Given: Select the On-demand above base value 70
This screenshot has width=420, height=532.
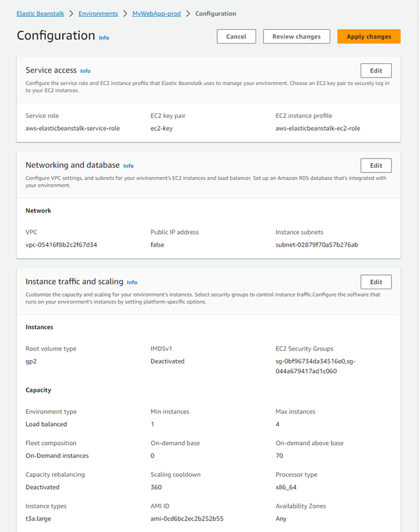Looking at the screenshot, I should point(279,456).
